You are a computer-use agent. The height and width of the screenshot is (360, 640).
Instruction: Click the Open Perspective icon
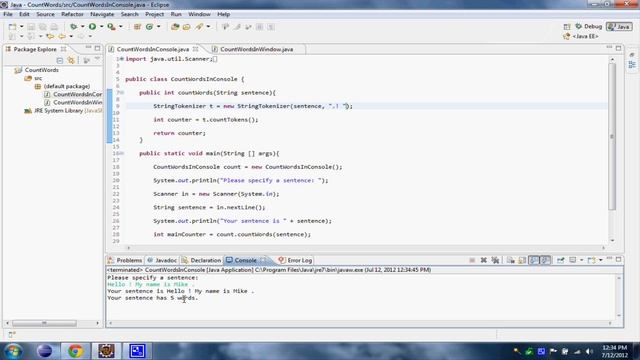(x=567, y=27)
